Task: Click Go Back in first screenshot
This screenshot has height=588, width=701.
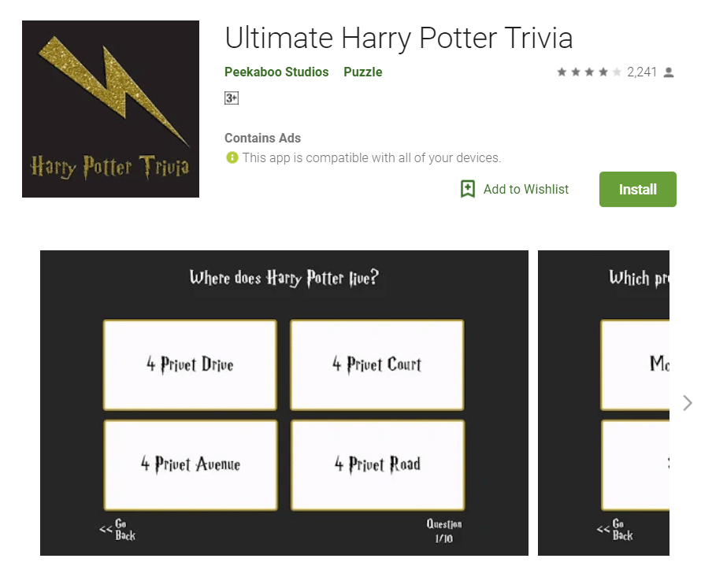Action: pos(117,530)
